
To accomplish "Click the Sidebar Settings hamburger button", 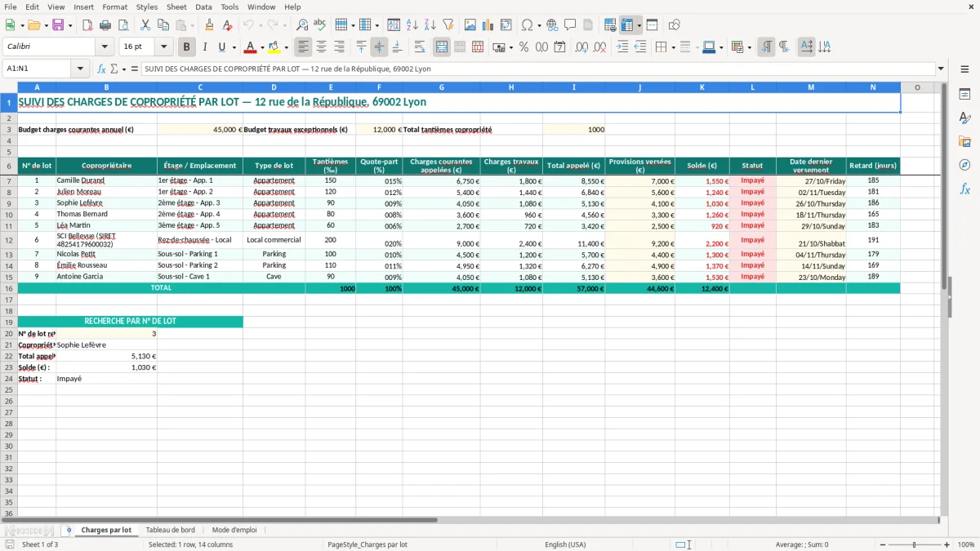I will [964, 70].
